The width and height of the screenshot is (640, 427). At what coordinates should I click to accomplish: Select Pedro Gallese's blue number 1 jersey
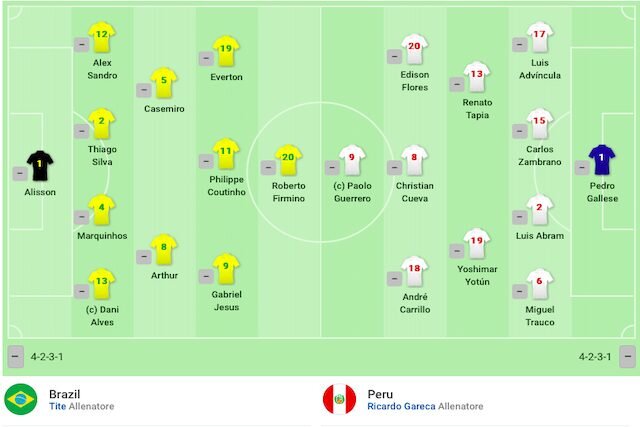[602, 160]
